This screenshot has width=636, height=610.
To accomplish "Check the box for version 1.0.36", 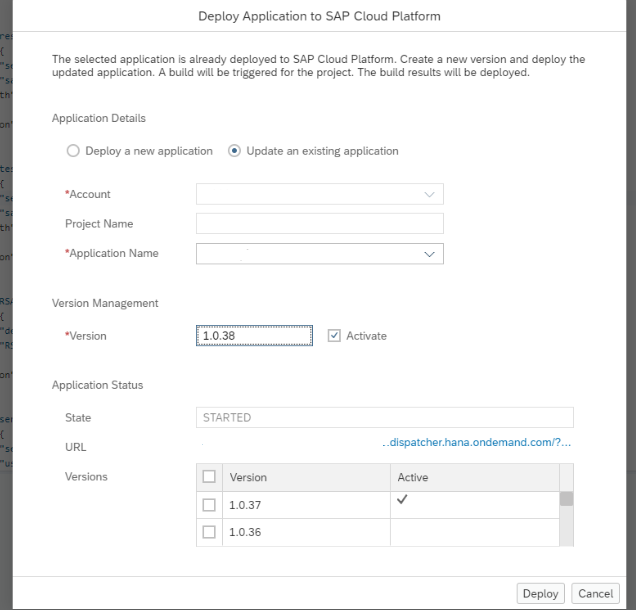I will pyautogui.click(x=209, y=532).
